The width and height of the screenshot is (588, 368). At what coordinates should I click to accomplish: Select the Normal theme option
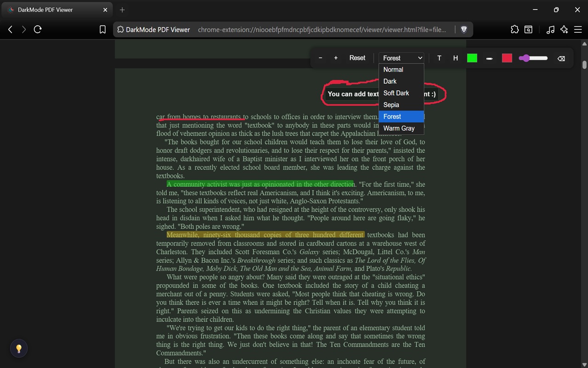click(x=401, y=69)
